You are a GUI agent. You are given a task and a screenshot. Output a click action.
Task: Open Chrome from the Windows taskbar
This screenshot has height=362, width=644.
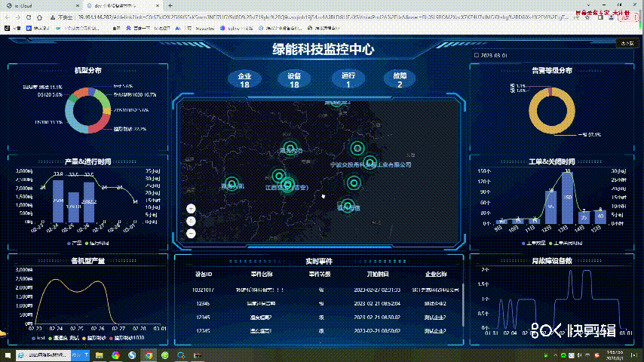pyautogui.click(x=148, y=354)
